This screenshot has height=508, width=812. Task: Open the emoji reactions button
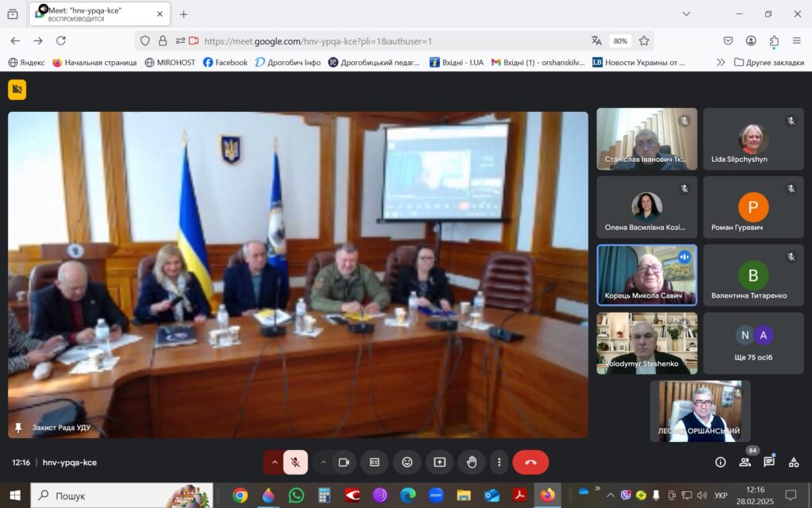coord(407,462)
